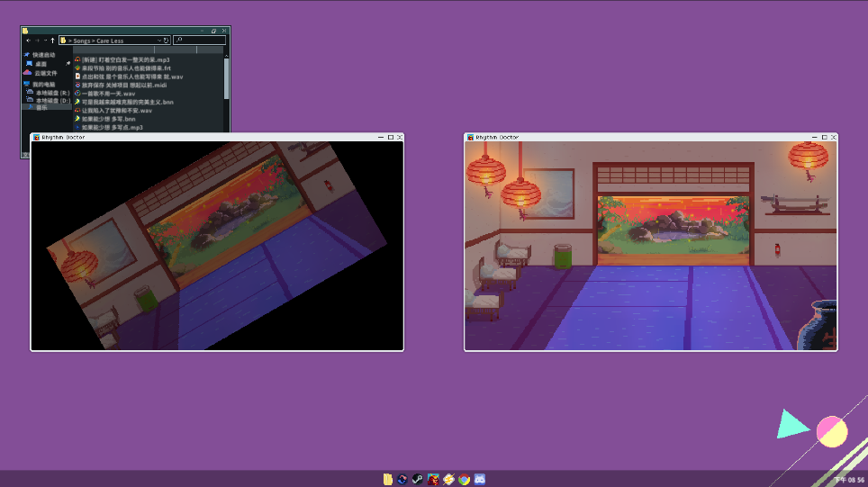Expand the address bar history chevron

[159, 41]
